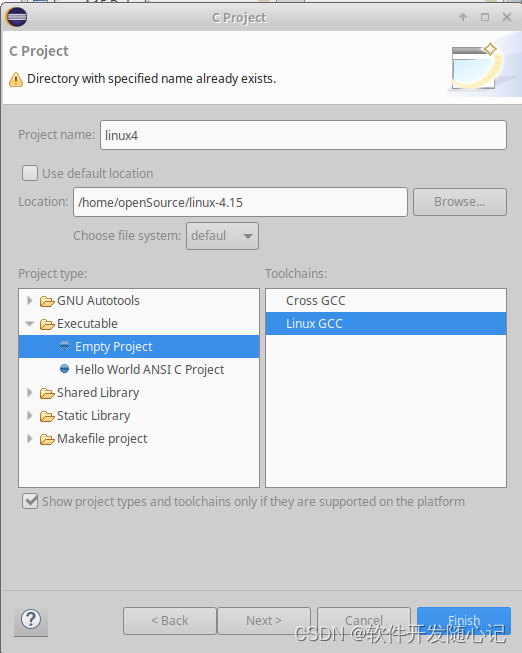
Task: Click the Project name input field
Action: [303, 135]
